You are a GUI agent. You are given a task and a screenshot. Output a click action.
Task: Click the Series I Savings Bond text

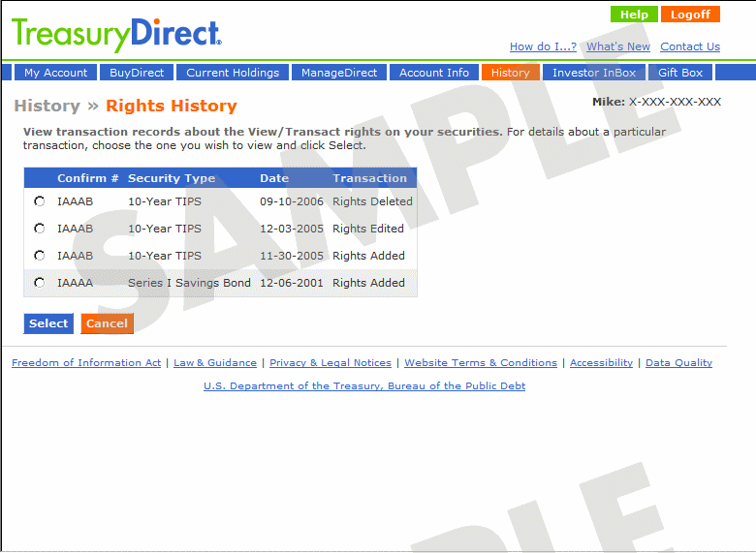pos(189,283)
